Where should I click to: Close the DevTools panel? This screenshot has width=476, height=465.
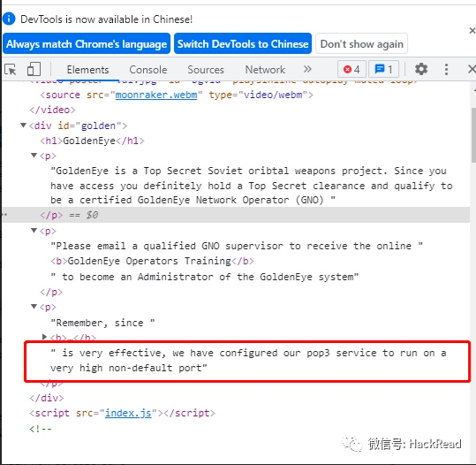pos(472,69)
